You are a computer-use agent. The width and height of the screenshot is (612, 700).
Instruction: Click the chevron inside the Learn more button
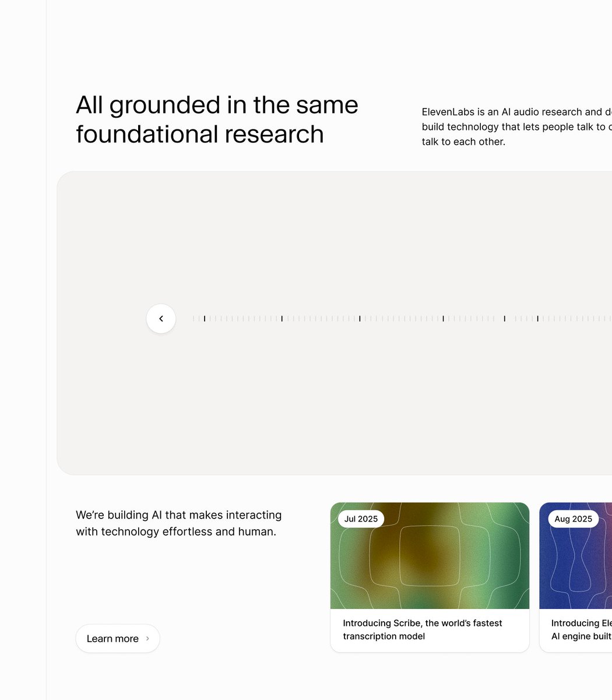click(147, 638)
